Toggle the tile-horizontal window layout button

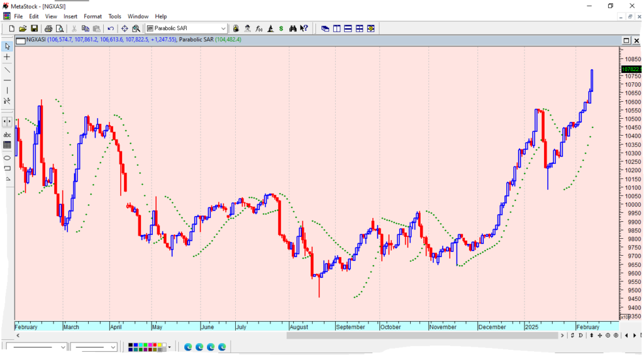click(x=348, y=28)
